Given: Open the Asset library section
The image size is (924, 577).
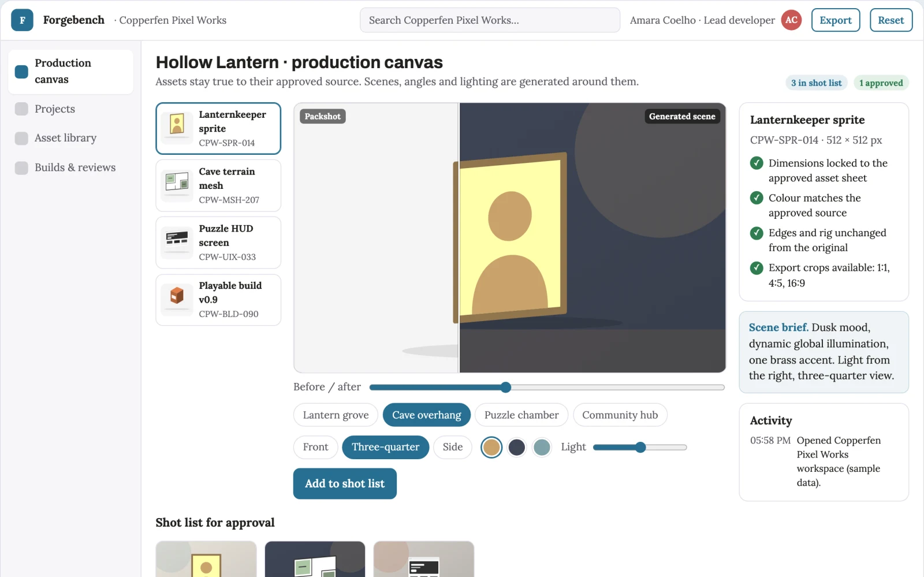Looking at the screenshot, I should coord(71,138).
